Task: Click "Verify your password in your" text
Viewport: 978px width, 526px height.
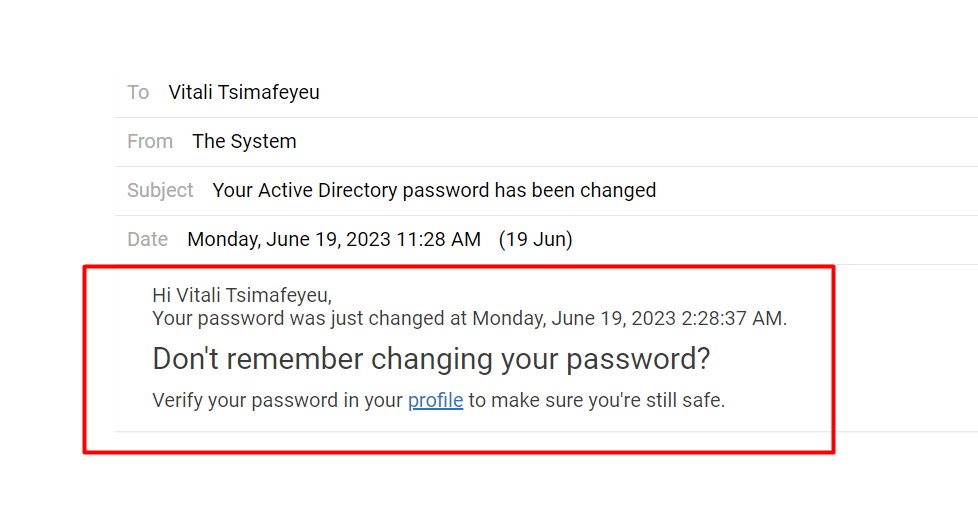Action: (x=277, y=401)
